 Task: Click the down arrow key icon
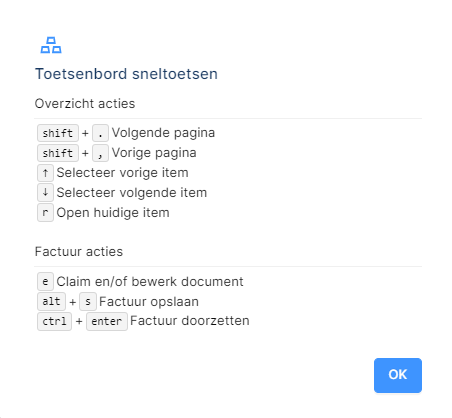[45, 193]
